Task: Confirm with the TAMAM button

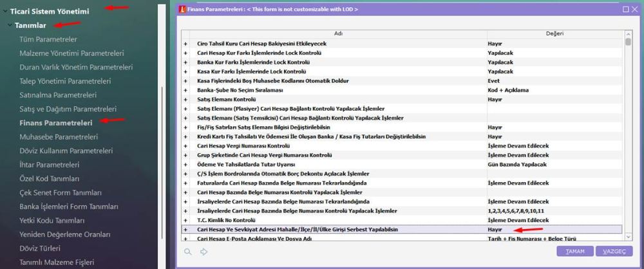Action: pos(575,252)
